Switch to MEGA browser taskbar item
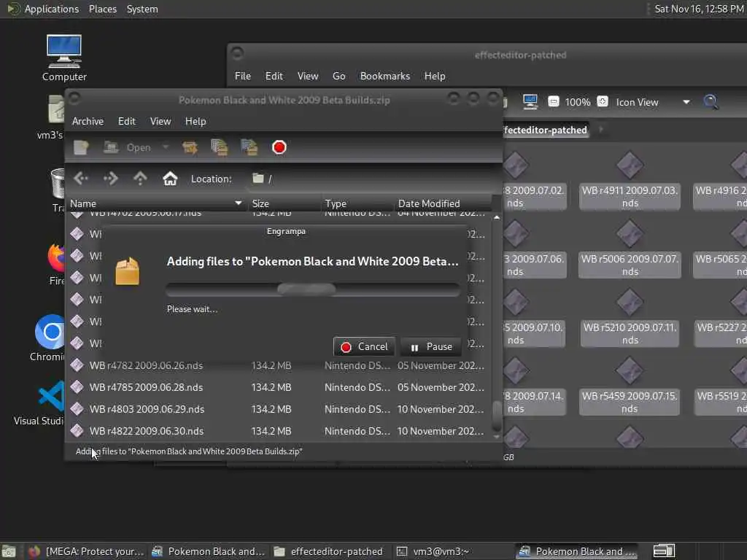747x560 pixels. tap(86, 551)
